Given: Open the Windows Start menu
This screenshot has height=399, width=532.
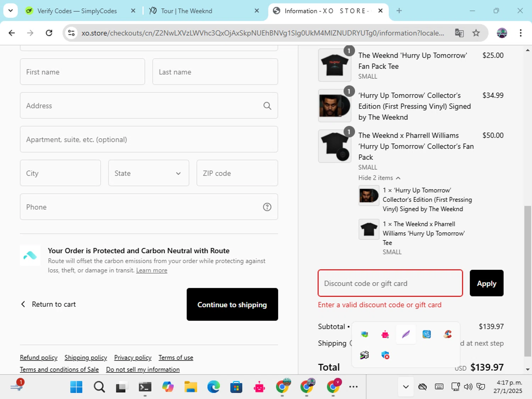Looking at the screenshot, I should (x=76, y=387).
